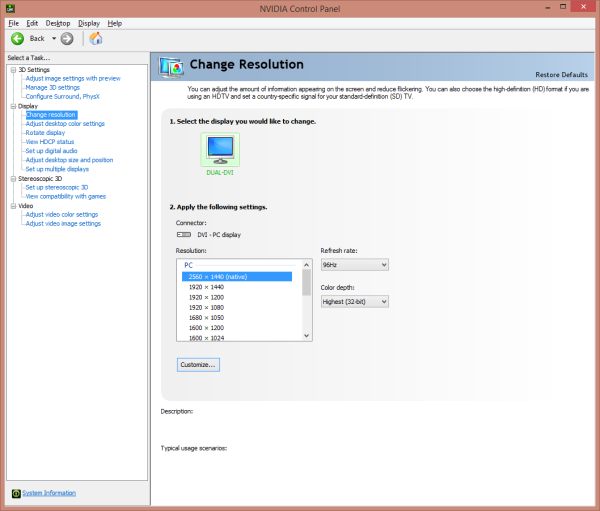Open Set up multiple displays

57,169
